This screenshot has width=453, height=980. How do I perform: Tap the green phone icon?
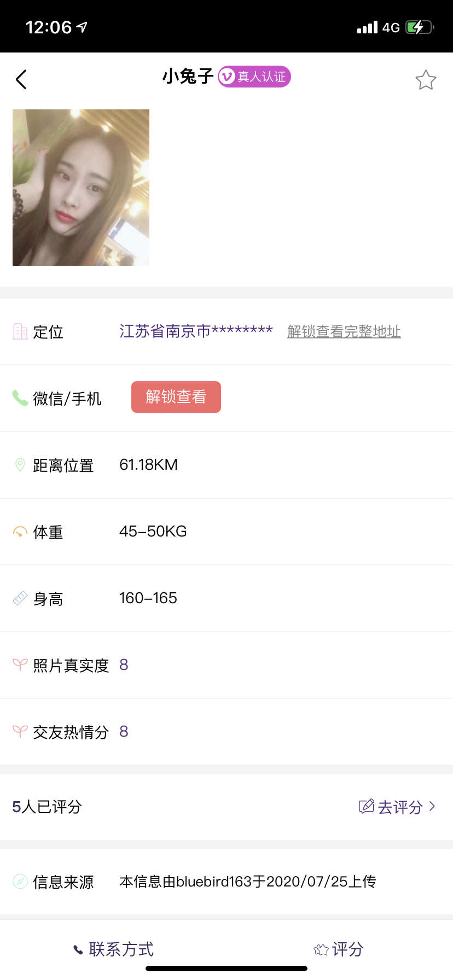[x=20, y=398]
